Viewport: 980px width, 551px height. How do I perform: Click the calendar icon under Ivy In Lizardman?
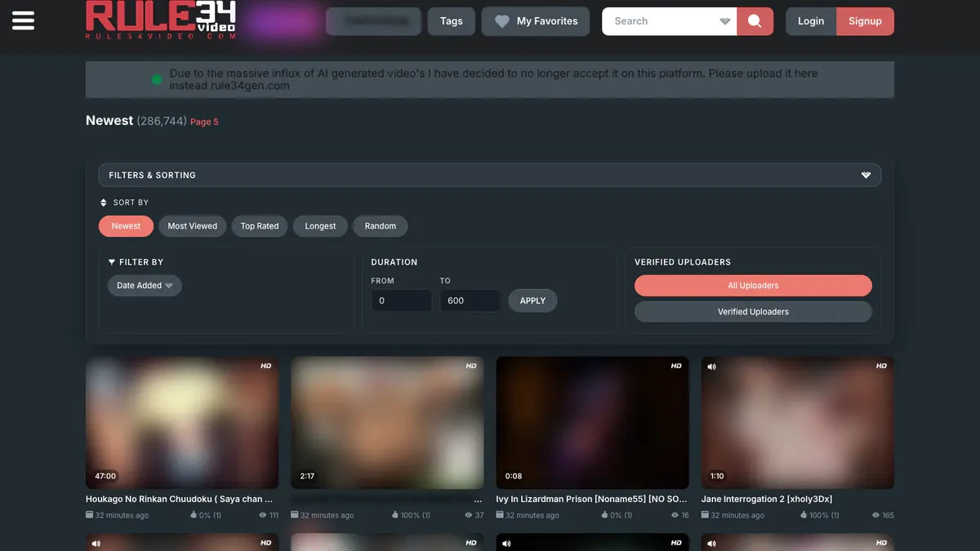click(501, 515)
